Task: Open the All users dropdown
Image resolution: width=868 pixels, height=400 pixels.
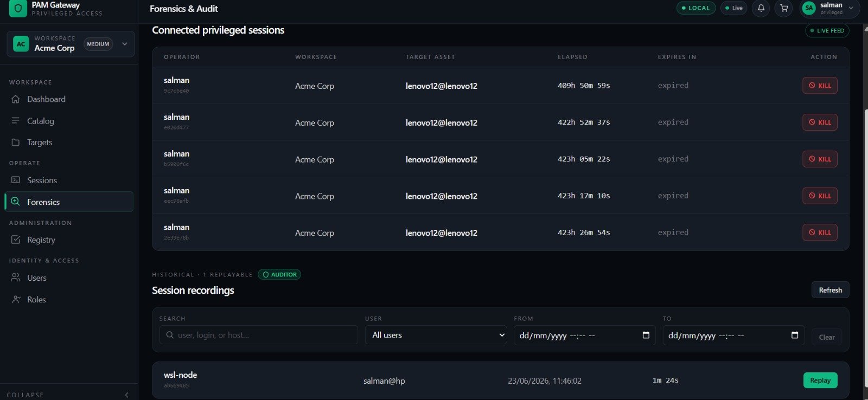Action: click(436, 335)
